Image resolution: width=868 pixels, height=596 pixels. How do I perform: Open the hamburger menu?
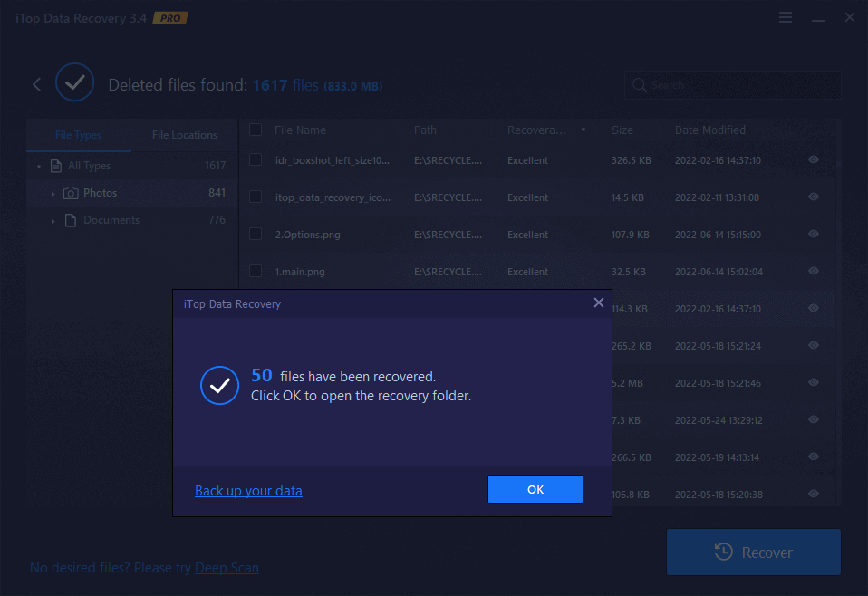(x=785, y=16)
